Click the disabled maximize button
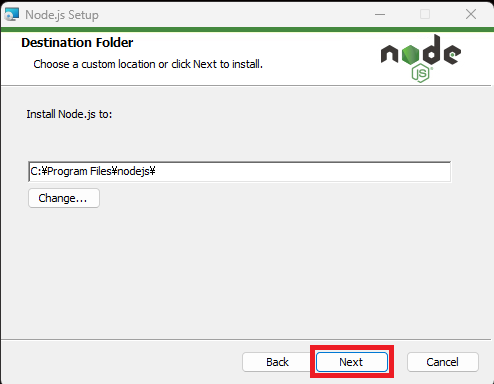The height and width of the screenshot is (384, 494). [425, 14]
